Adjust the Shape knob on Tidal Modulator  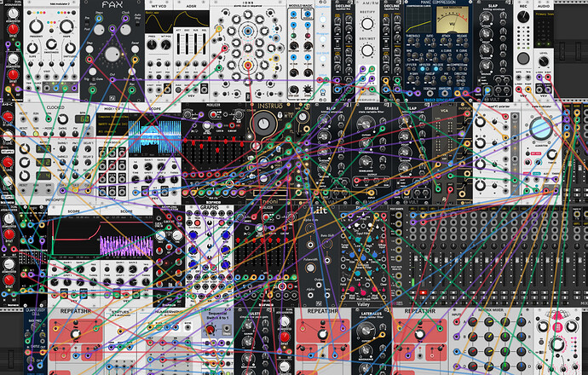pos(66,26)
